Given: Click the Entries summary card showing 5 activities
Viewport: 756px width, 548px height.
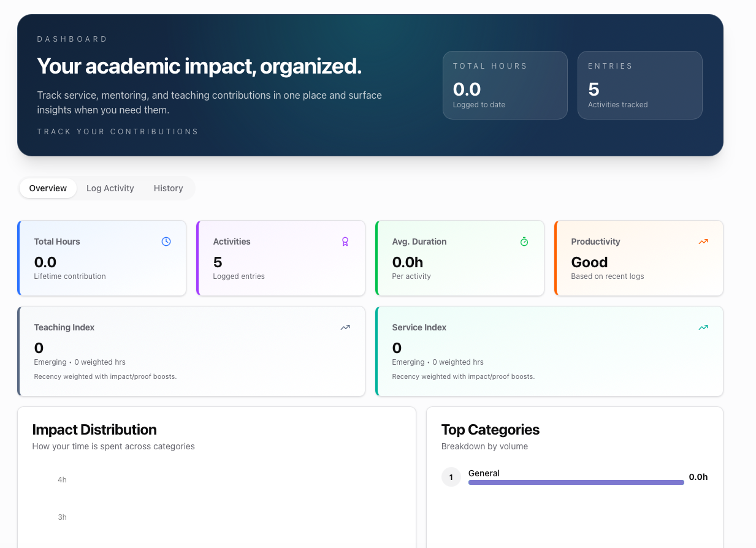Looking at the screenshot, I should 640,85.
